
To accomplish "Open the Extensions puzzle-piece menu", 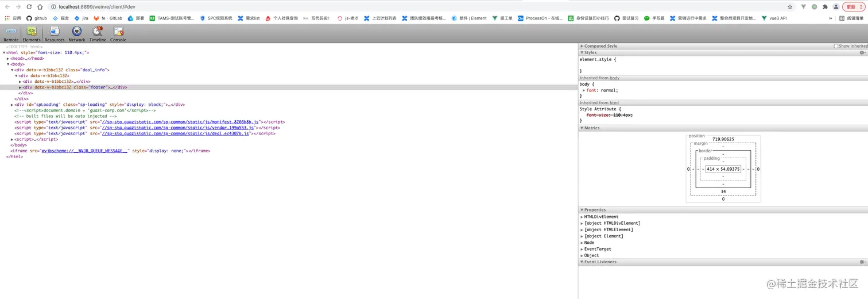I will [825, 7].
